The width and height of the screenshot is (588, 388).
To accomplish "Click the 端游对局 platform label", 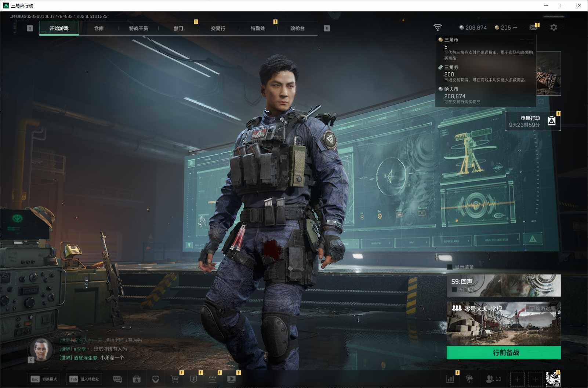I will (542, 308).
